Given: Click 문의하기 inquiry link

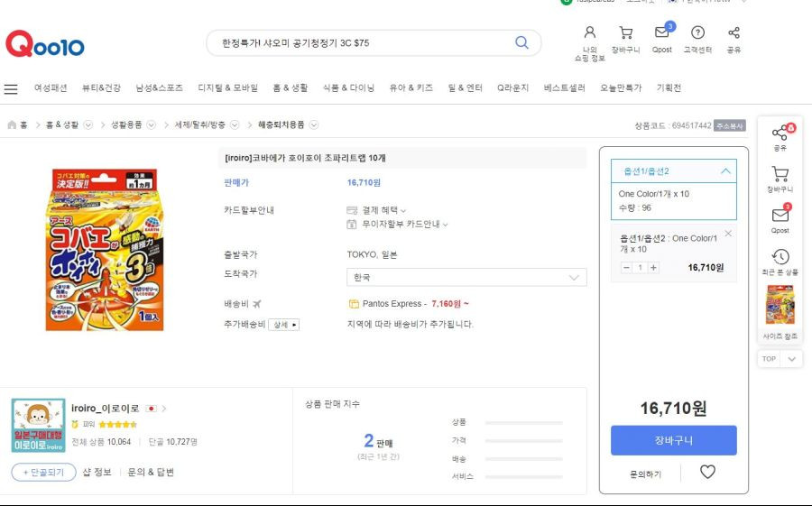Looking at the screenshot, I should tap(646, 474).
